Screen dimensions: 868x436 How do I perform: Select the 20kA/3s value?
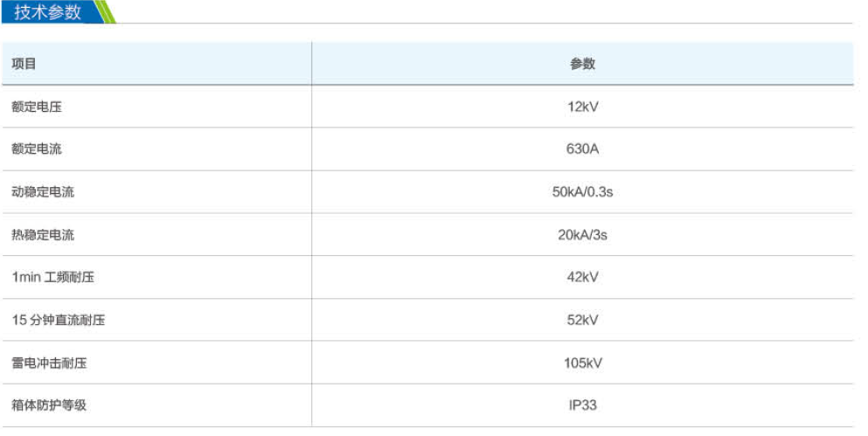(582, 234)
